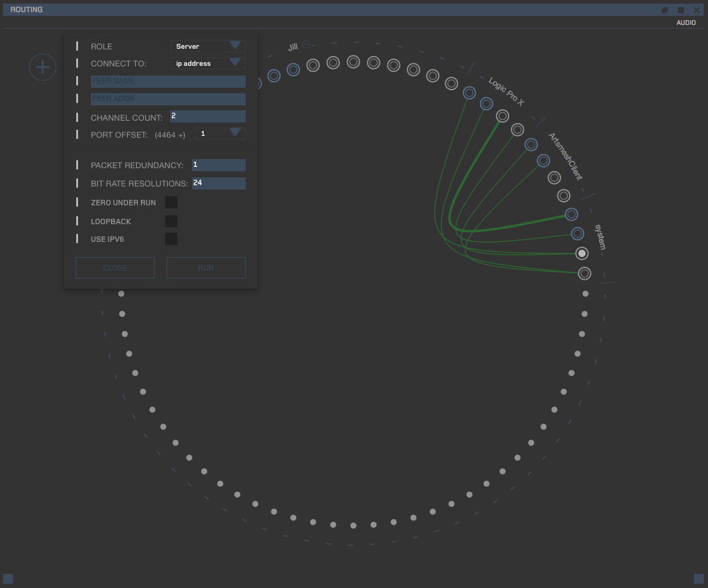Select the last gray system port
Image resolution: width=708 pixels, height=588 pixels.
(585, 274)
